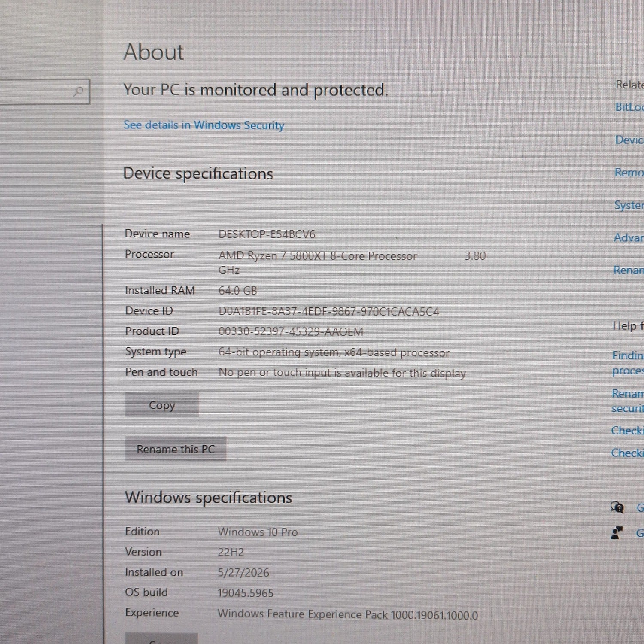Click the install date 5/27/2026

coord(243,573)
